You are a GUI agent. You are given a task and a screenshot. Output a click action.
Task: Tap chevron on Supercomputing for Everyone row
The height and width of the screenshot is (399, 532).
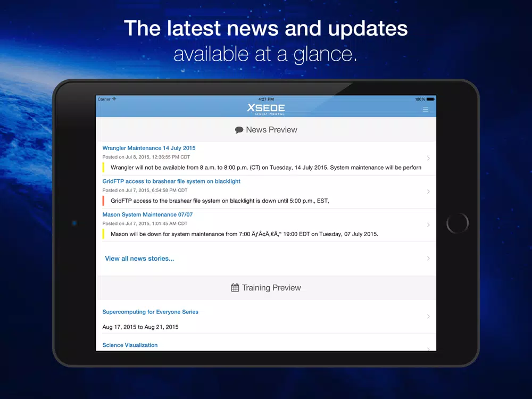(x=428, y=317)
